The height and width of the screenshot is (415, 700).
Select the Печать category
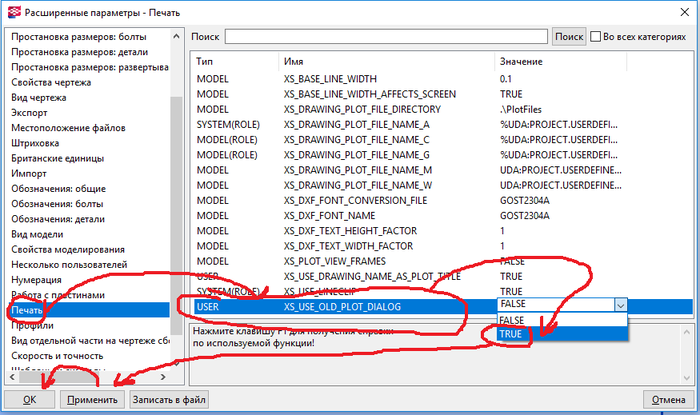[89, 310]
